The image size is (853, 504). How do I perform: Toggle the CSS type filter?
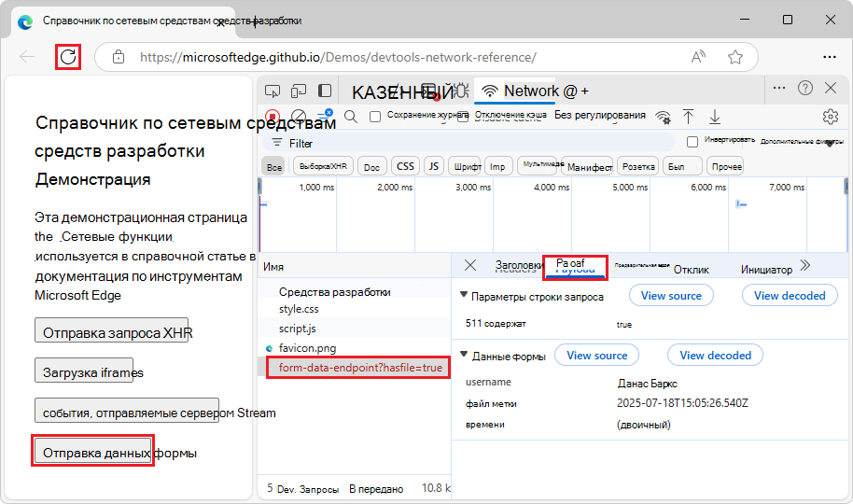coord(405,166)
